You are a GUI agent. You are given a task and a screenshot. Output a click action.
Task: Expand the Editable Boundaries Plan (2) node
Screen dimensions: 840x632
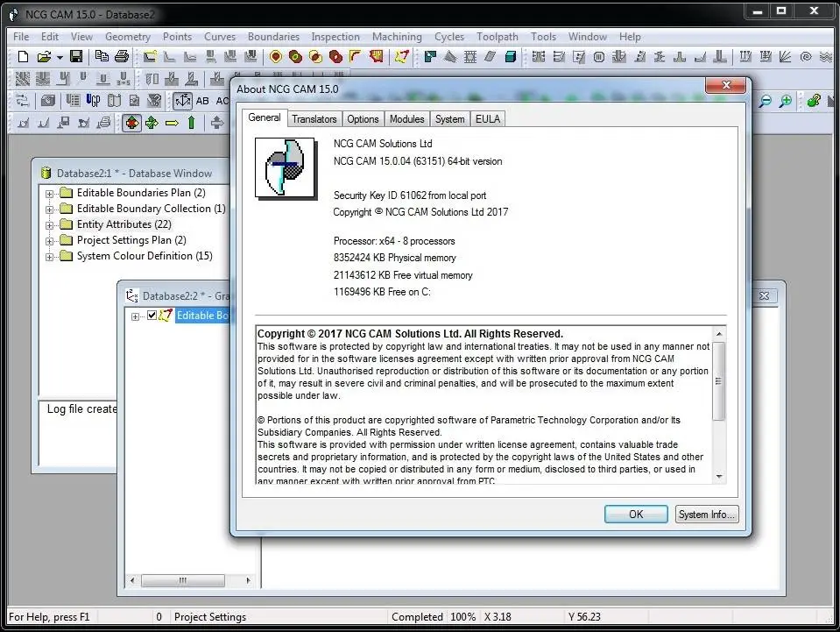[49, 194]
